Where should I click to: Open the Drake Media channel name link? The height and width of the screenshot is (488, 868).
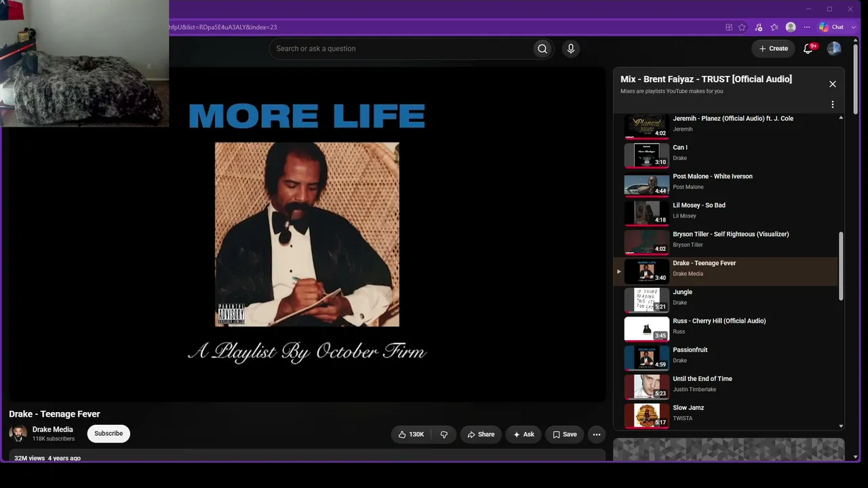click(53, 430)
